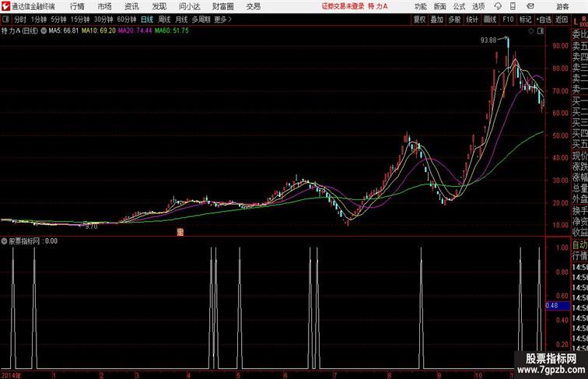Image resolution: width=588 pixels, height=379 pixels.
Task: Click the orange announcement marker under the chart
Action: click(x=180, y=232)
